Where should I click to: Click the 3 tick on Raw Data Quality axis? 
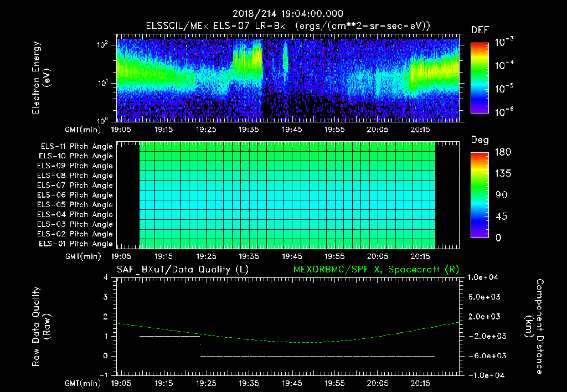tap(106, 297)
